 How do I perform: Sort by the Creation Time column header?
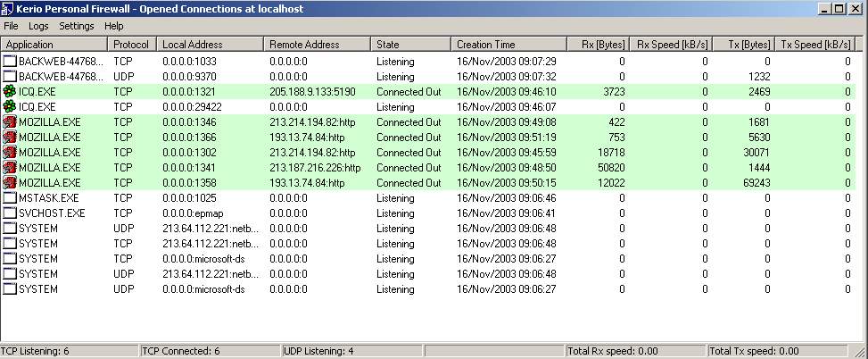[x=509, y=45]
